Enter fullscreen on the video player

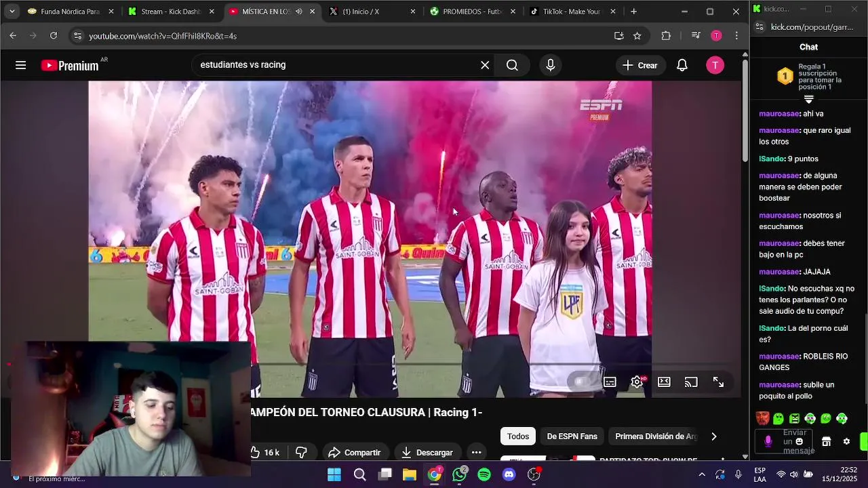tap(718, 382)
